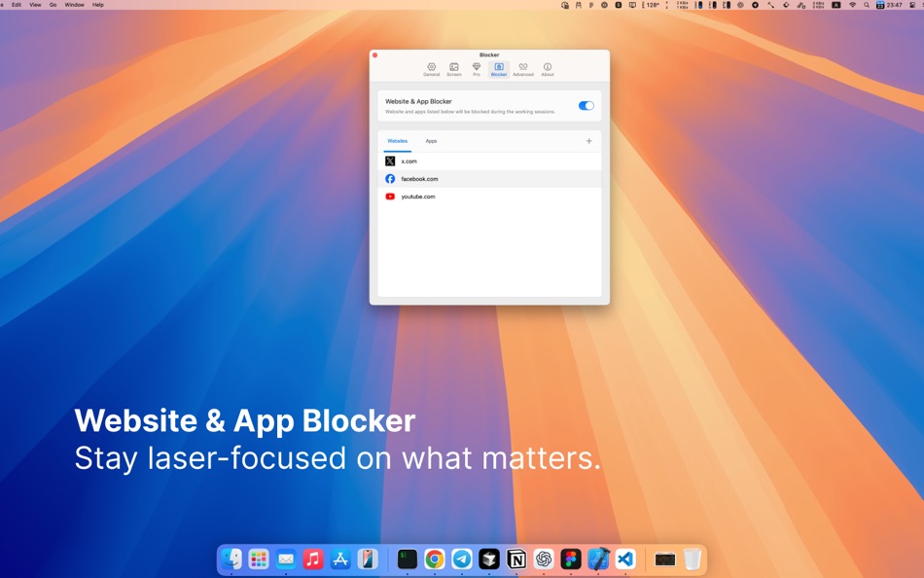Open Visual Studio Code from the Dock
The image size is (924, 578).
pos(625,559)
